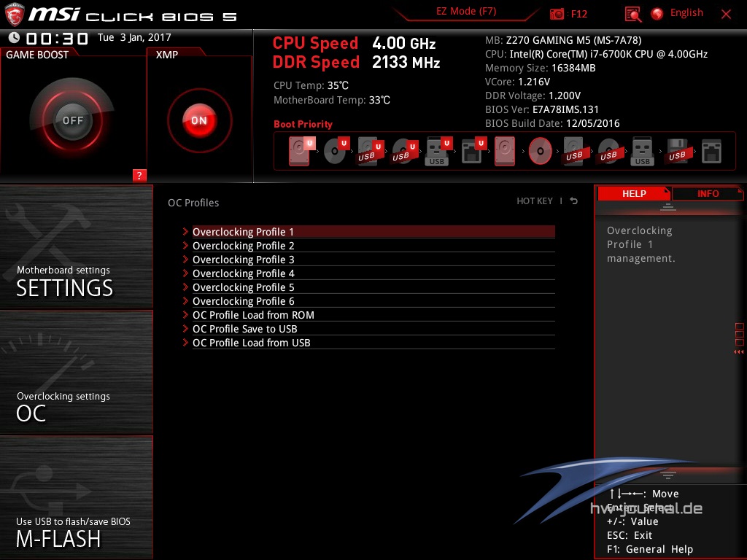Take a screenshot with the F12 camera icon
This screenshot has height=560, width=747.
[x=557, y=15]
